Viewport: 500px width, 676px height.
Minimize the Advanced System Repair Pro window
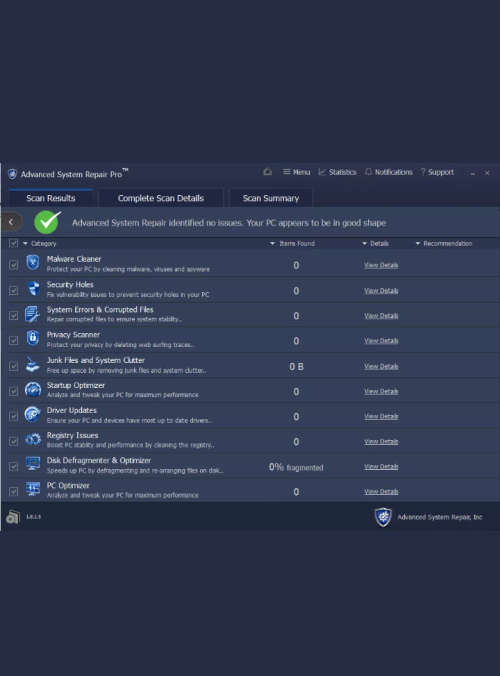click(473, 173)
